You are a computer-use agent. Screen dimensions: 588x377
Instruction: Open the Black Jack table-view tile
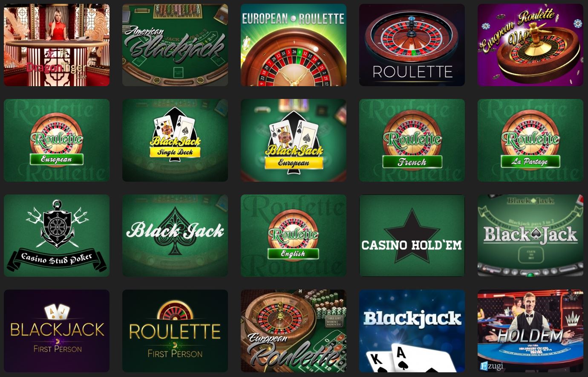tap(530, 236)
